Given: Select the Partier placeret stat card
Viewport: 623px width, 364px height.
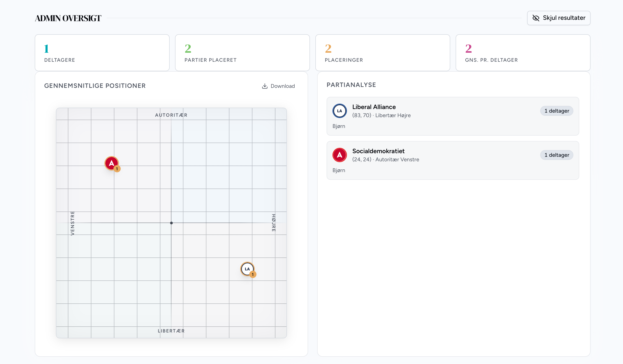Looking at the screenshot, I should [242, 53].
